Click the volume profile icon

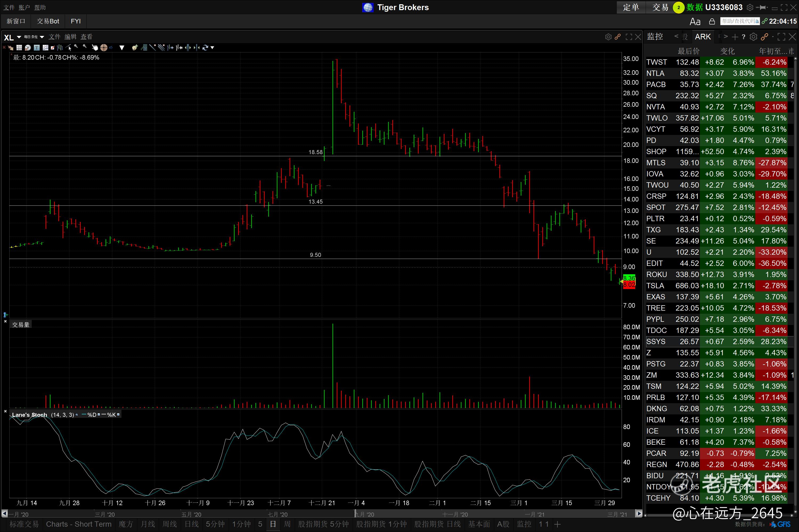tap(144, 48)
